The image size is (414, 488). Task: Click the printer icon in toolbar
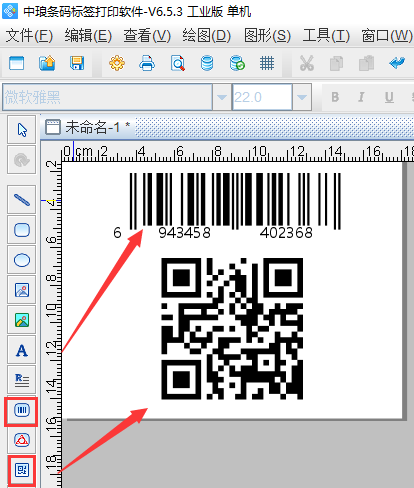coord(147,63)
